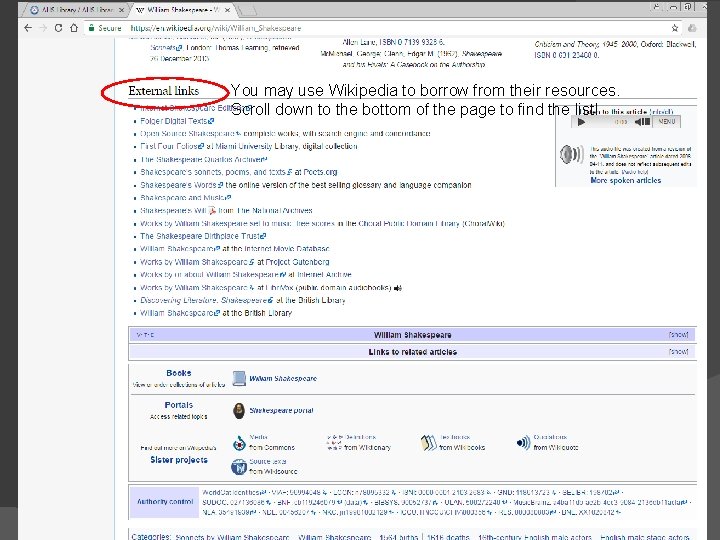The height and width of the screenshot is (540, 720).
Task: Open the Shakespeare portal link
Action: coord(281,411)
